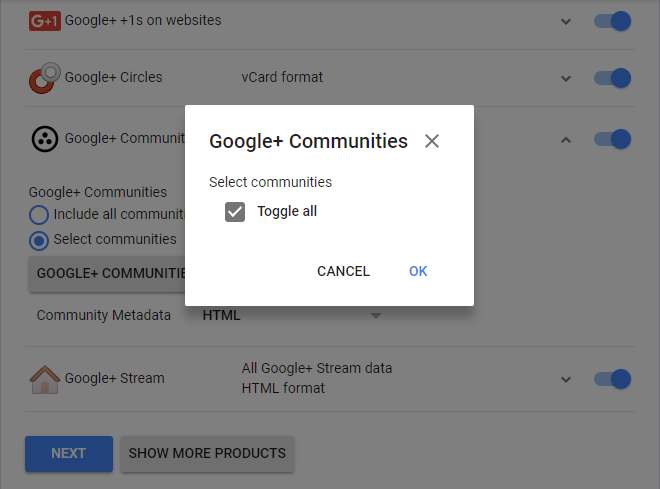660x489 pixels.
Task: Click the Community Metadata label
Action: (104, 315)
